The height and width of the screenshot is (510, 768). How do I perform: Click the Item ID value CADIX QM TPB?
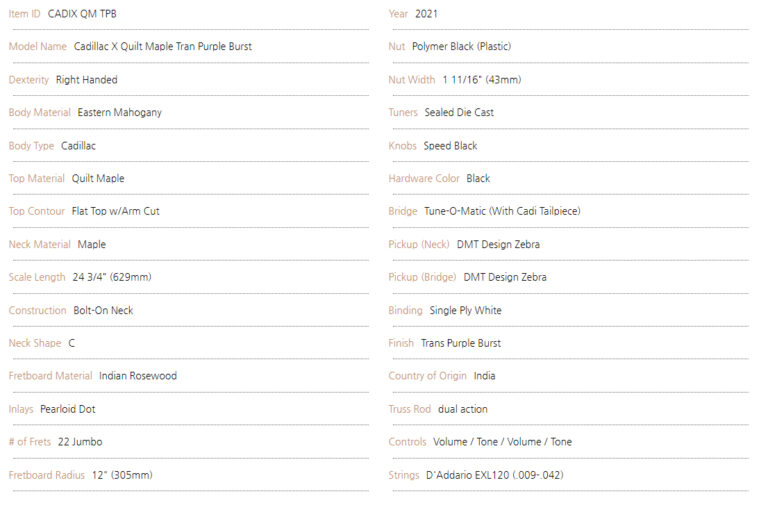[x=82, y=14]
